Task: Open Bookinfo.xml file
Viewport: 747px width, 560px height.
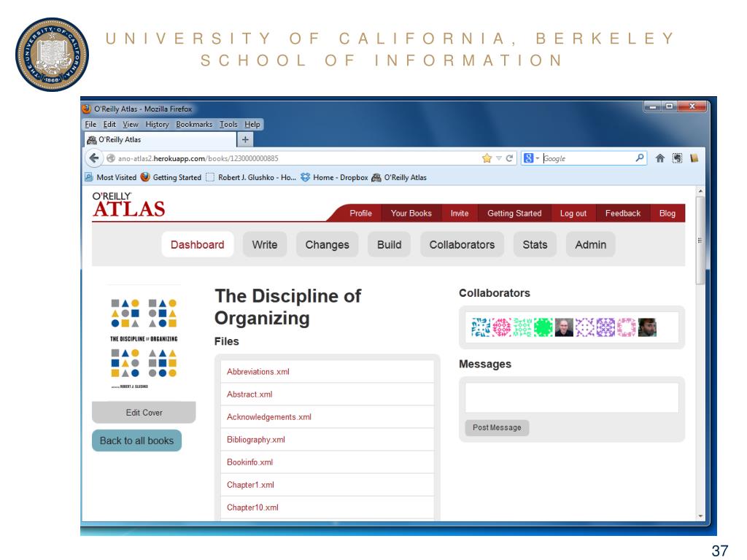Action: click(249, 462)
